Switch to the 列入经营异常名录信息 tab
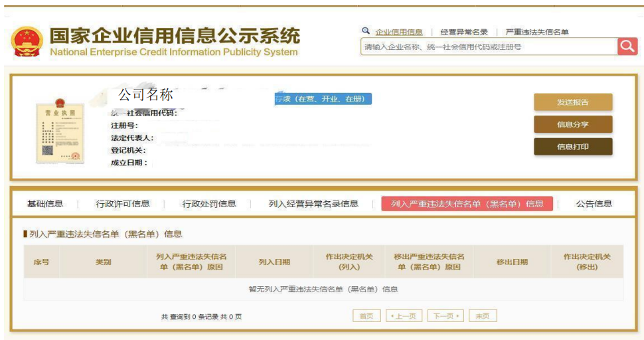Screen dimensions: 644x340 (x=313, y=204)
